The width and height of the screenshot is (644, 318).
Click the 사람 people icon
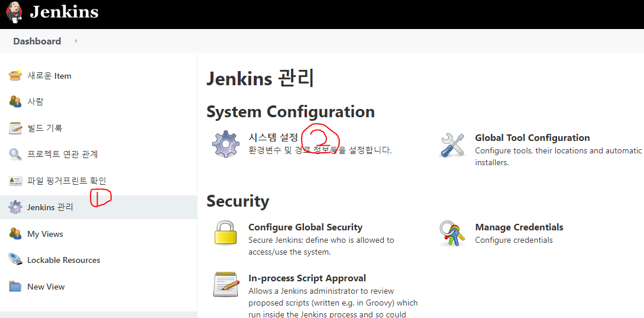pyautogui.click(x=15, y=101)
